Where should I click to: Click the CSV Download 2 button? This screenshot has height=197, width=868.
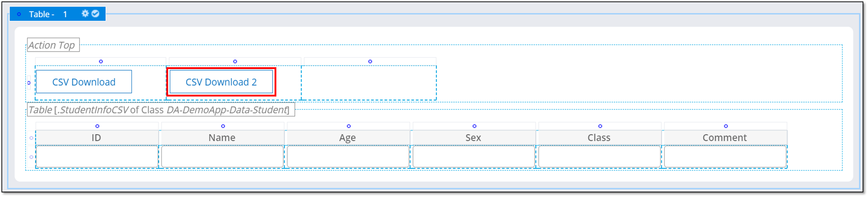pyautogui.click(x=221, y=82)
